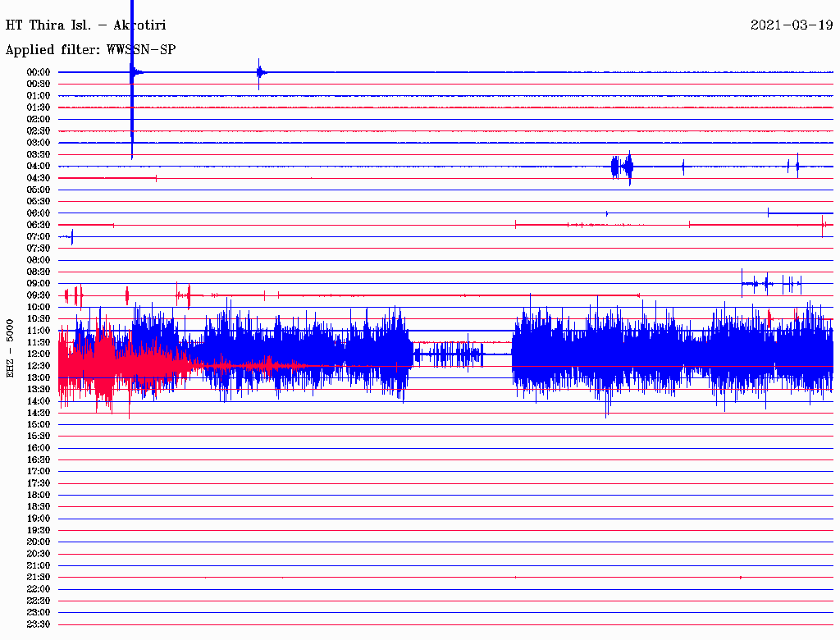Click the 08:00 time label
The width and height of the screenshot is (840, 640).
tap(39, 260)
